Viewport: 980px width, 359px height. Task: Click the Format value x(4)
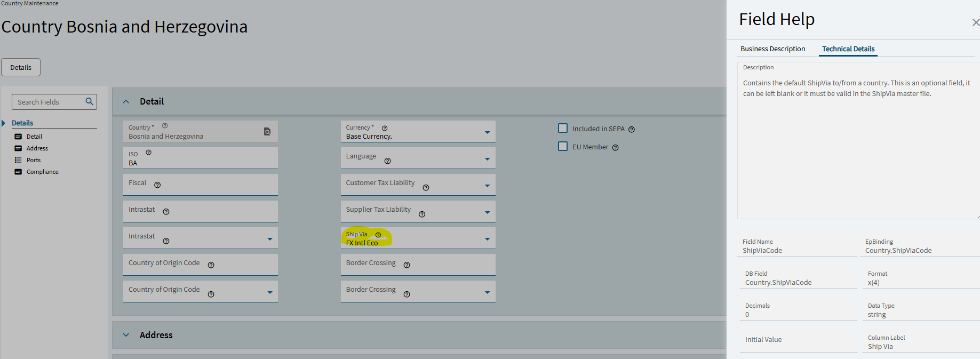873,283
